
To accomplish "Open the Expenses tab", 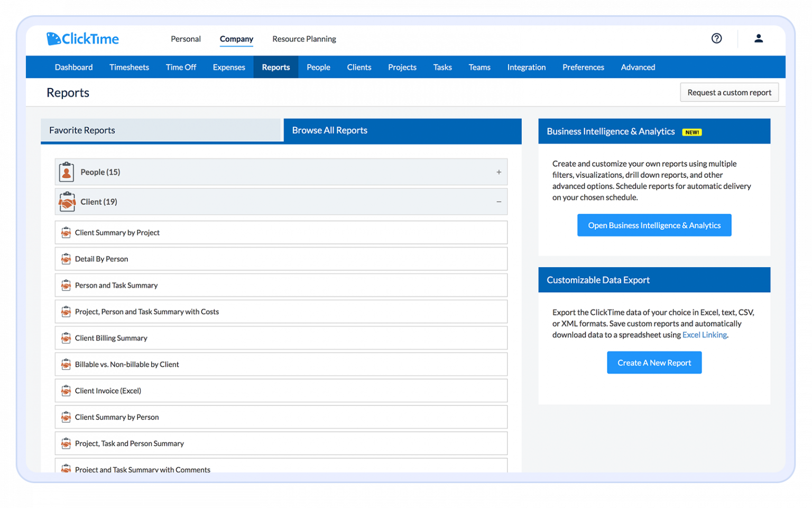I will point(229,67).
